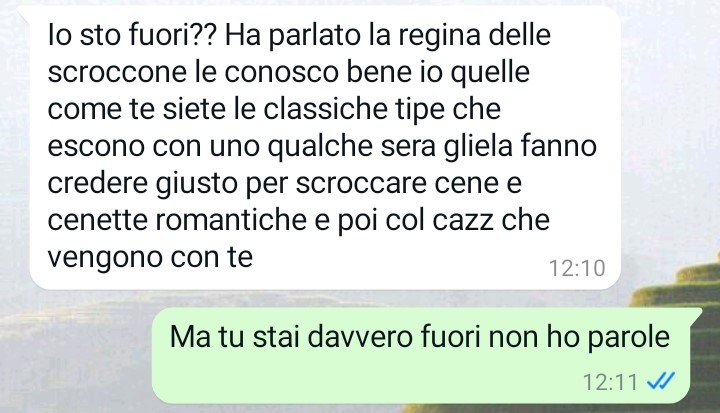Click the phrase "qualche sera"
Image resolution: width=720 pixels, height=413 pixels.
click(x=351, y=147)
